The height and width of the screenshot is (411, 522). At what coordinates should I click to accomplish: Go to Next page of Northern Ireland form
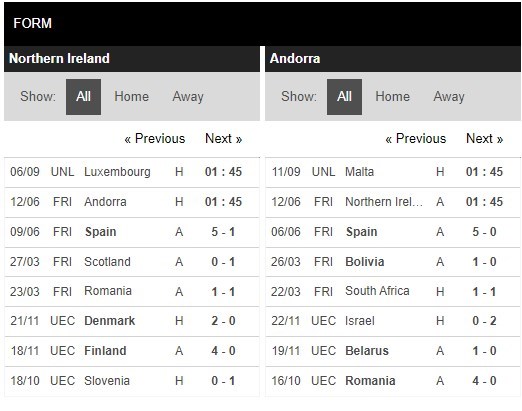(223, 138)
